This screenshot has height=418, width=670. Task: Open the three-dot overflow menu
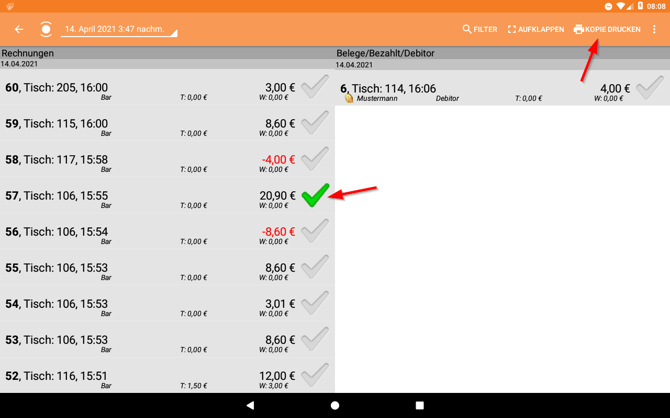(x=655, y=30)
